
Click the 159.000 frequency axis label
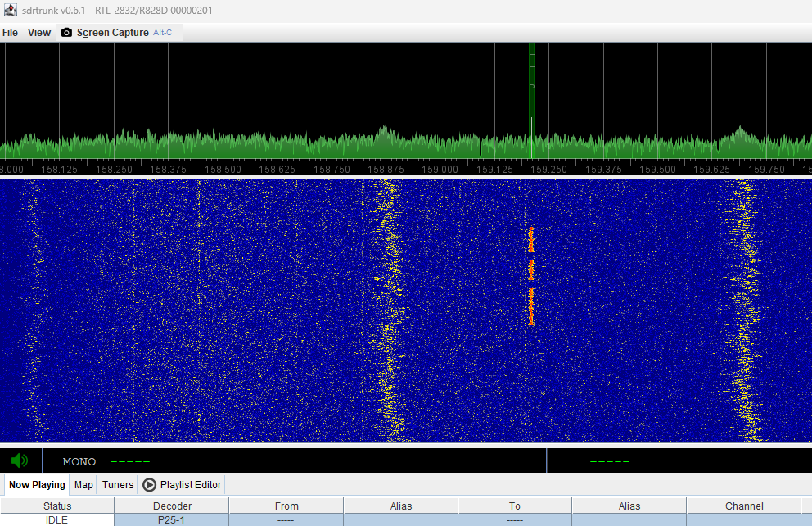pyautogui.click(x=440, y=169)
